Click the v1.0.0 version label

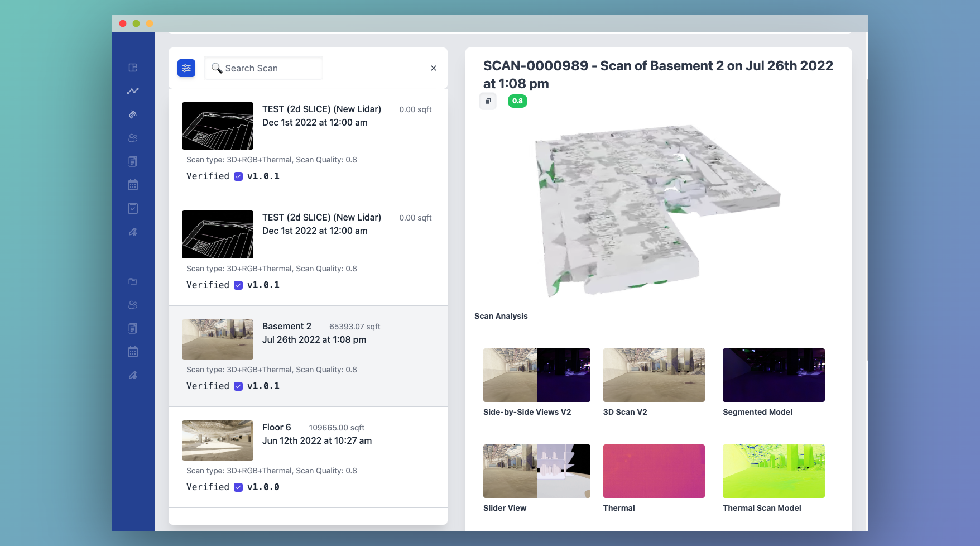263,487
